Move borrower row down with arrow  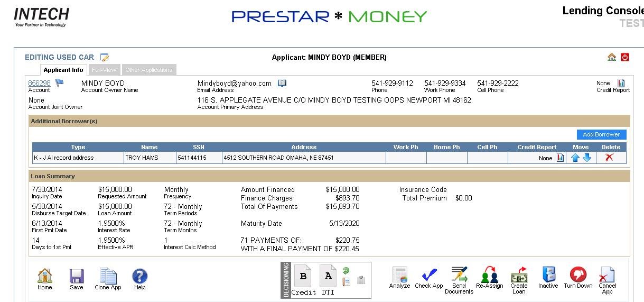(x=586, y=158)
